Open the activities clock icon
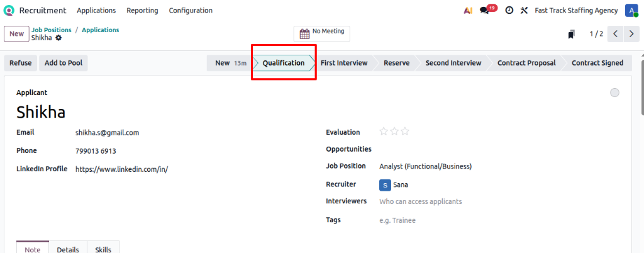The width and height of the screenshot is (644, 253). pos(509,11)
